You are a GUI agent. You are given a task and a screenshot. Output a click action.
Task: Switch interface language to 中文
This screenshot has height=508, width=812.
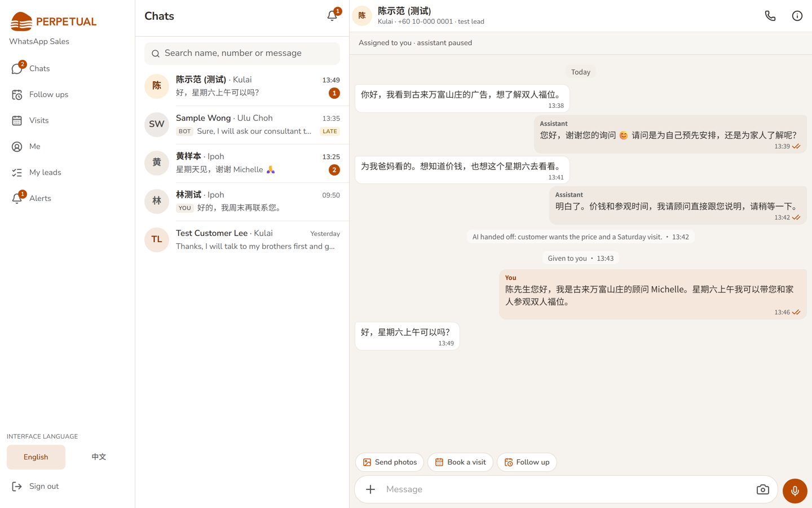tap(99, 457)
